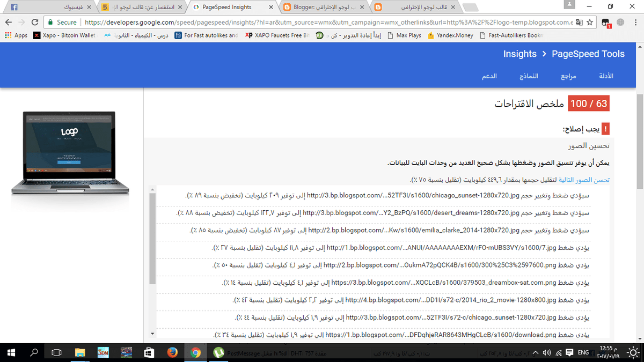Open a new tab next to the last tab

click(x=470, y=8)
